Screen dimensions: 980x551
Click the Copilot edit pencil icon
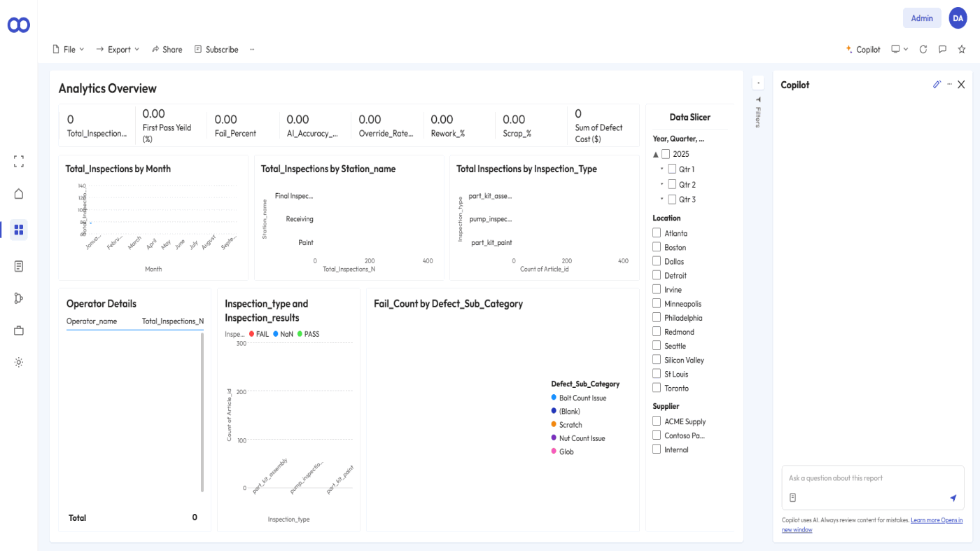[x=937, y=84]
